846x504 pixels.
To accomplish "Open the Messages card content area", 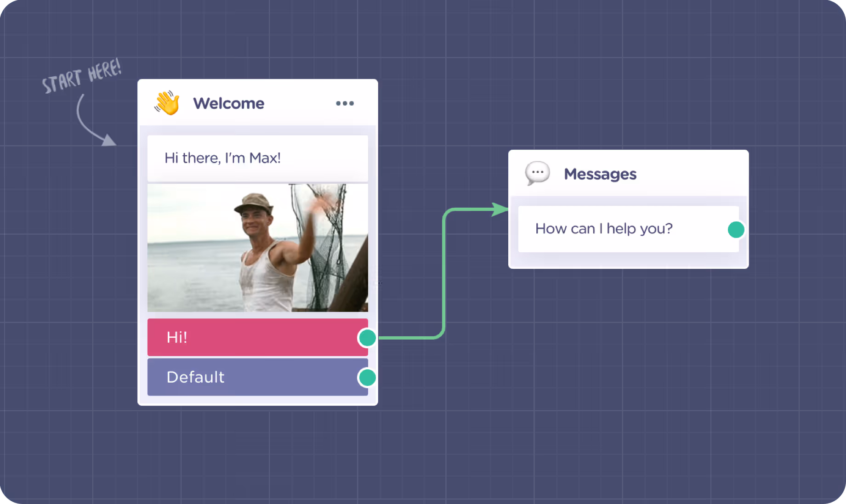I will (x=628, y=228).
